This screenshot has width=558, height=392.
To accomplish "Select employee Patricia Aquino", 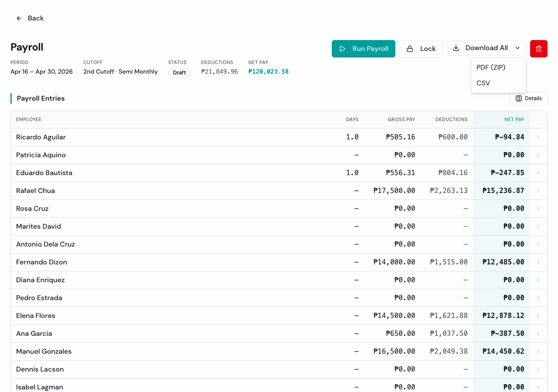I will tap(41, 155).
